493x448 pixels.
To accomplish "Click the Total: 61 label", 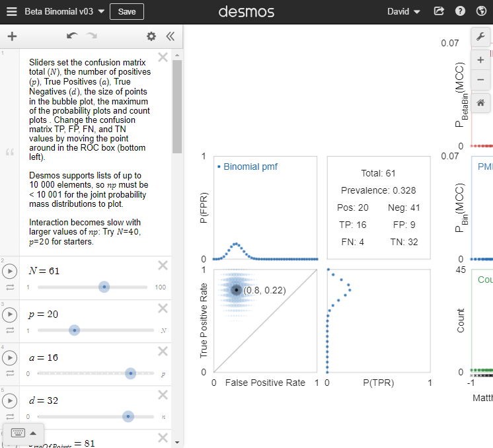I will pyautogui.click(x=378, y=173).
